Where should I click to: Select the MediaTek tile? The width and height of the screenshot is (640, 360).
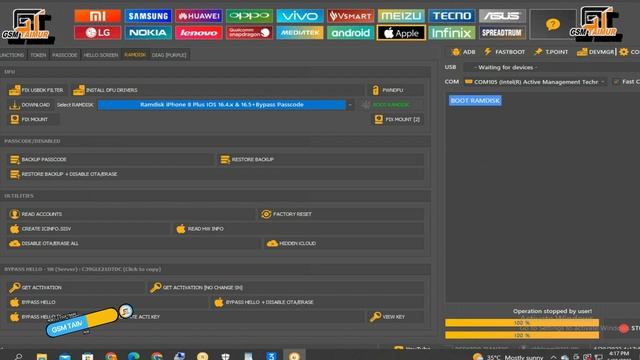tap(300, 33)
